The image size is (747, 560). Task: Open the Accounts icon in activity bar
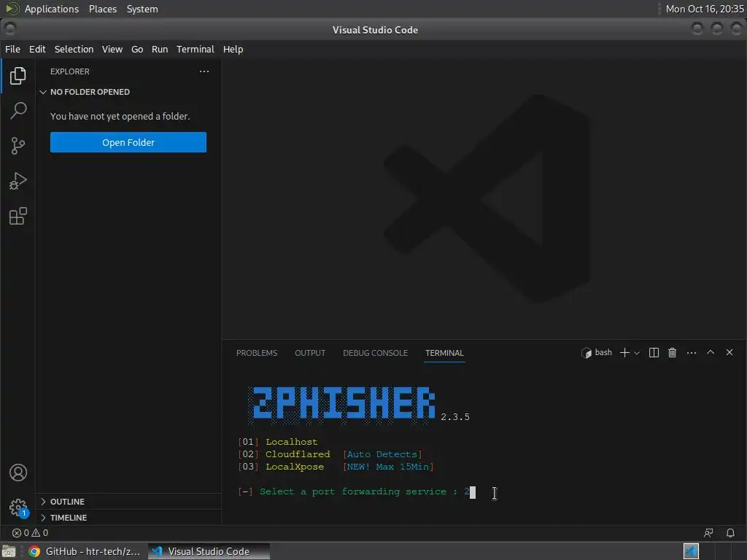(18, 472)
